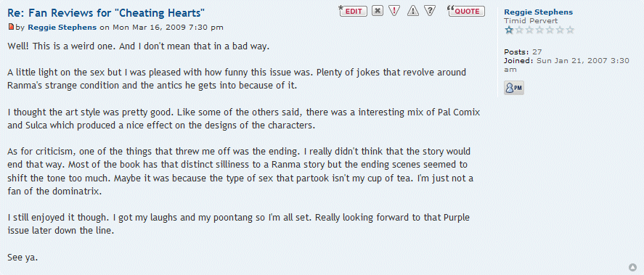Viewport: 644px width, 275px height.
Task: Open post information question-mark icon
Action: point(430,11)
